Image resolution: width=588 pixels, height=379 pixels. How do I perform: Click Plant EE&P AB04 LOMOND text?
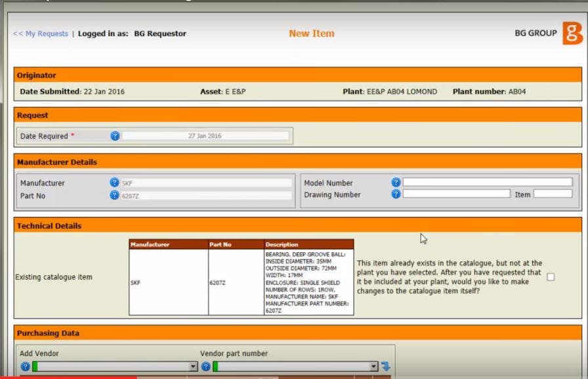(x=390, y=91)
